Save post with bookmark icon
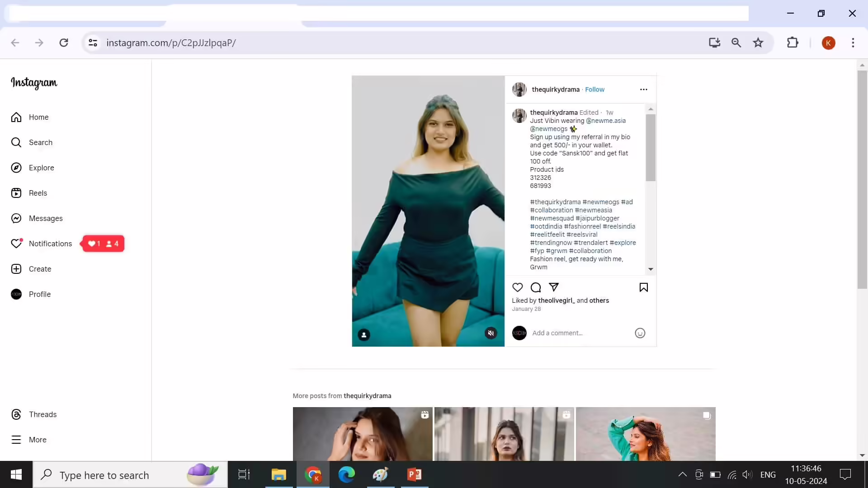 click(644, 287)
